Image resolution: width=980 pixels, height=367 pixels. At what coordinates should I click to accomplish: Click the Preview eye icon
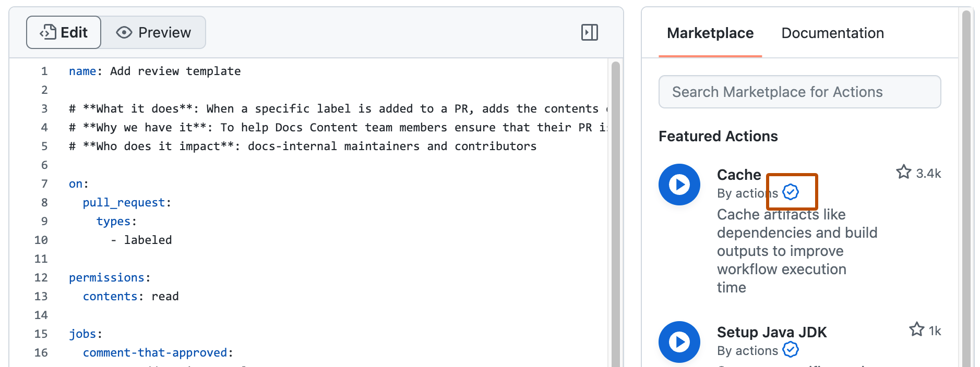tap(124, 32)
